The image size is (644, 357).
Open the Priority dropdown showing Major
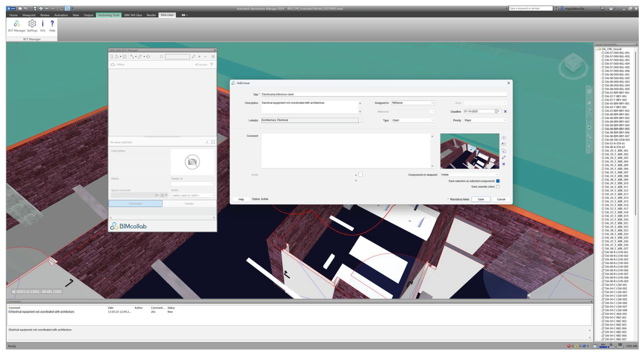tap(485, 120)
